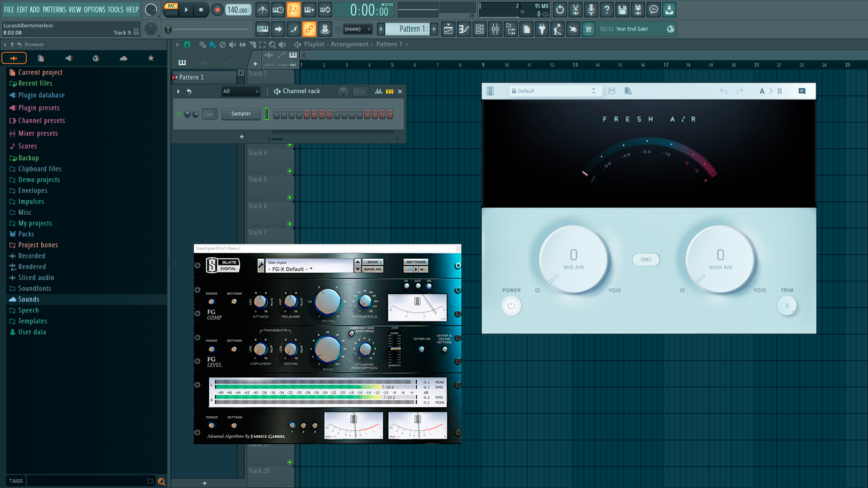
Task: Click the song position slider in transport
Action: [x=208, y=29]
